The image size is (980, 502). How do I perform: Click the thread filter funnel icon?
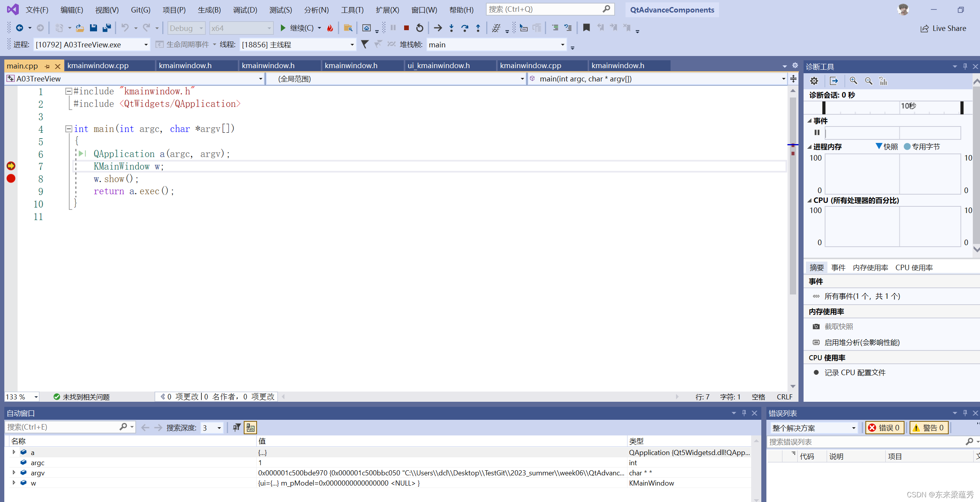pos(365,44)
